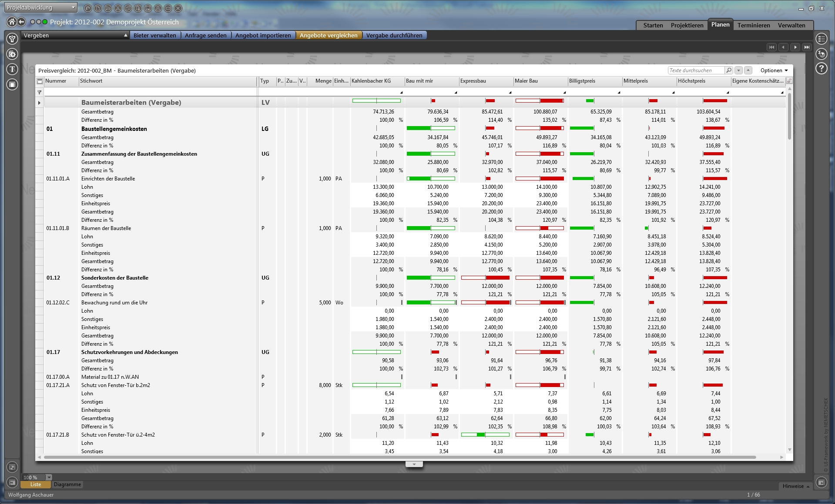Image resolution: width=835 pixels, height=504 pixels.
Task: Open the Optionen dropdown menu
Action: [x=774, y=70]
